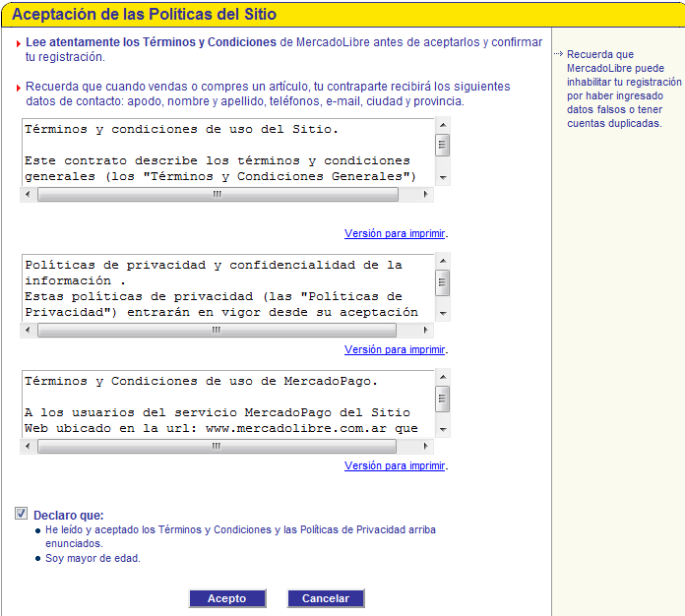Click inside 'Términos y condiciones de uso del Sitio' text area
685x616 pixels.
[x=228, y=153]
